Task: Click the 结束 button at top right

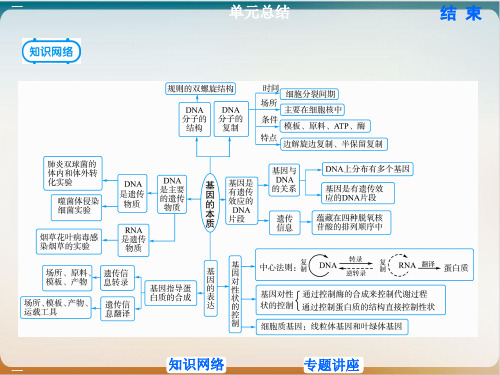Action: tap(461, 14)
